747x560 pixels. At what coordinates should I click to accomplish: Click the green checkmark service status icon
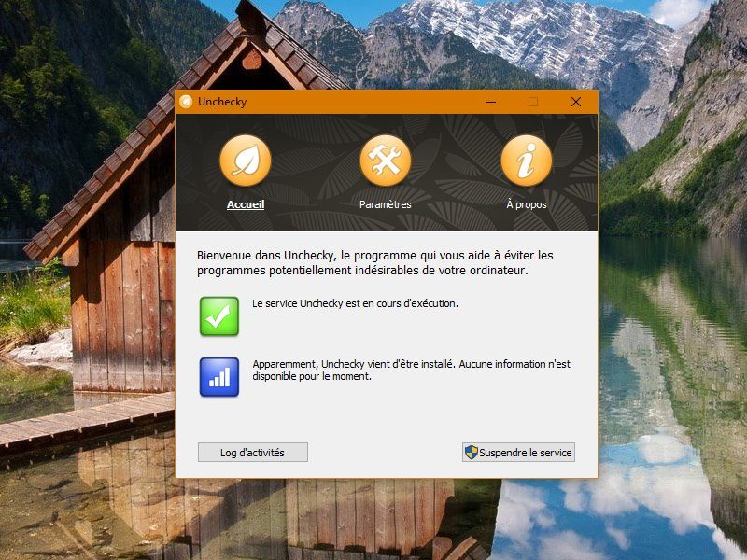click(219, 316)
